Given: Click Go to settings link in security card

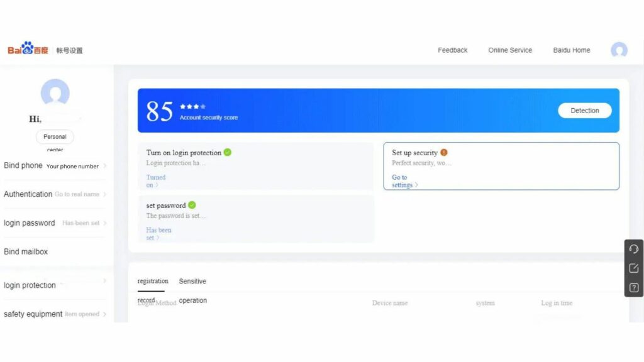Looking at the screenshot, I should 403,181.
